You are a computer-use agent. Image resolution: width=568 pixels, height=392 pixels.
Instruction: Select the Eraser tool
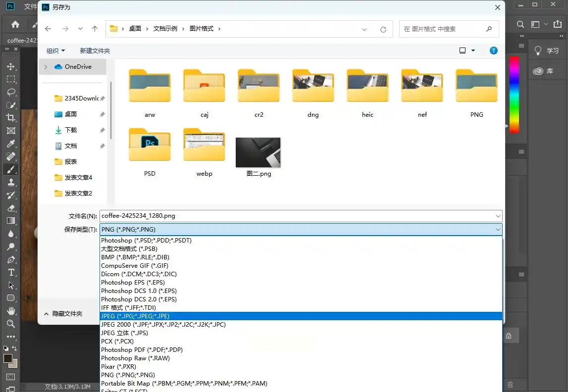pos(10,208)
